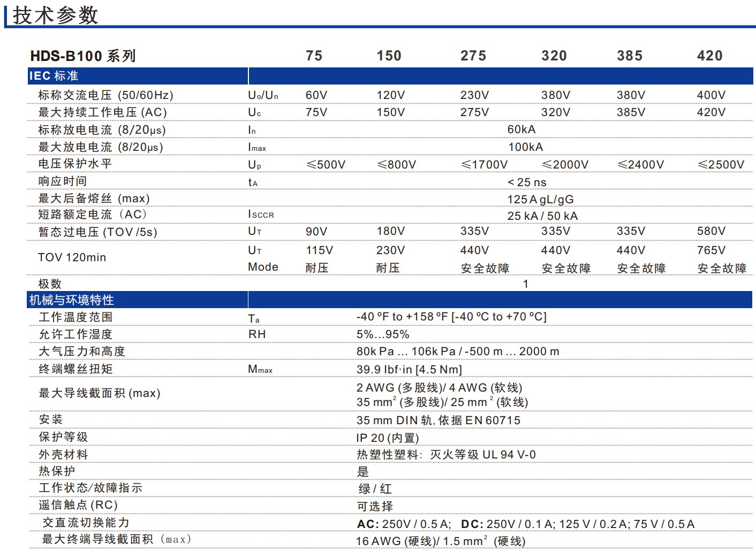756x551 pixels.
Task: Click the 外壳材料 label
Action: point(63,455)
